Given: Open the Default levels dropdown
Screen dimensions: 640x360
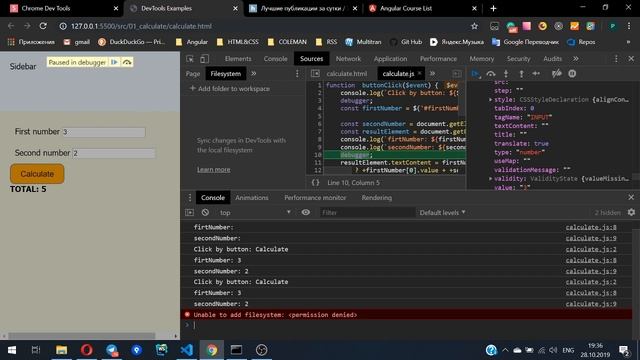Looking at the screenshot, I should [442, 213].
